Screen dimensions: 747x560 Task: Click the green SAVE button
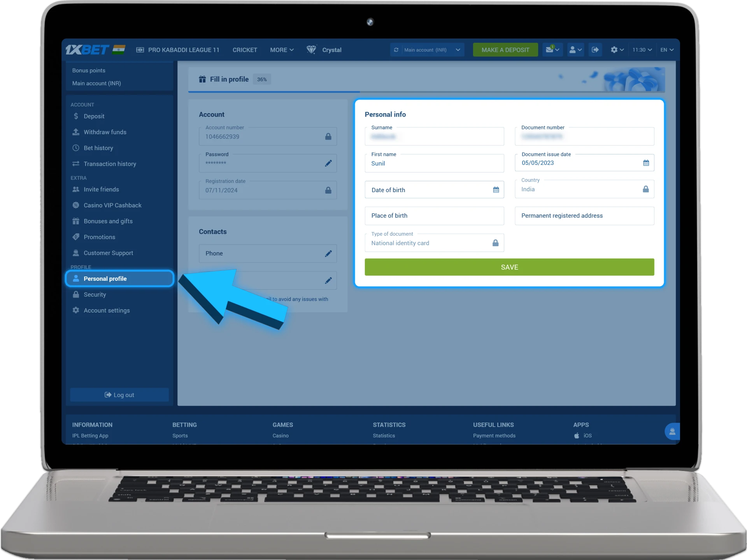[509, 266]
